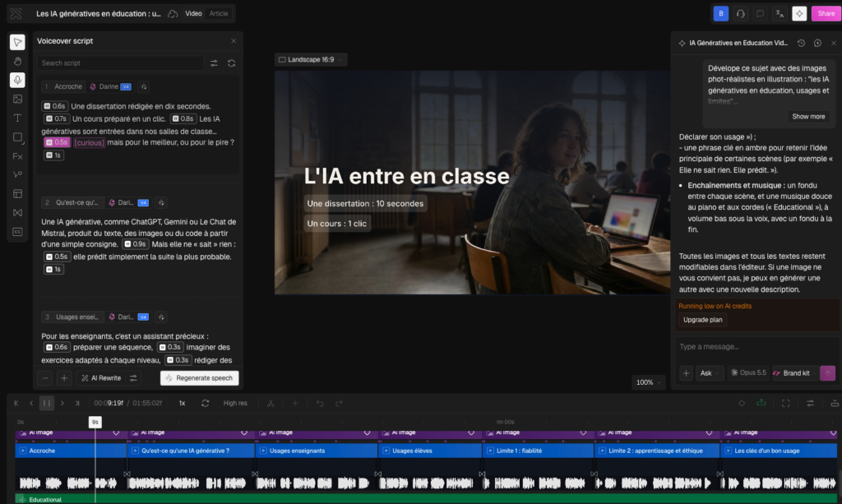This screenshot has height=504, width=842.
Task: Click the 9s playhead marker
Action: pyautogui.click(x=95, y=422)
